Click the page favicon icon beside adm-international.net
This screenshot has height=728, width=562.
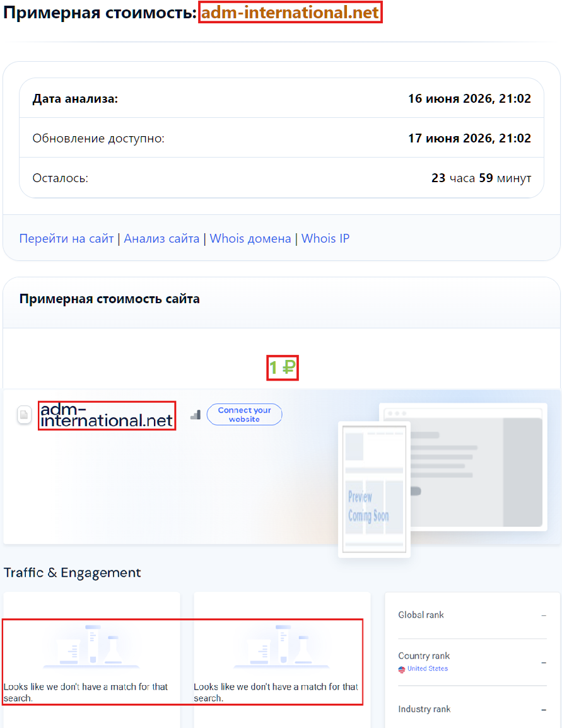[x=25, y=415]
